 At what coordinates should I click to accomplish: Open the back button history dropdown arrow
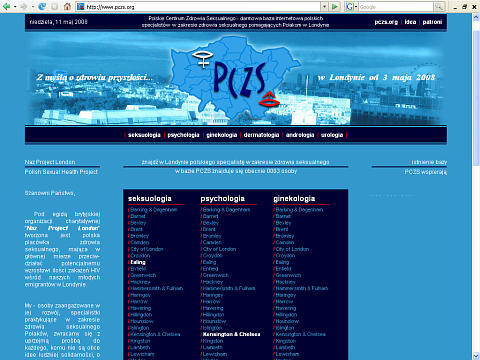(15, 7)
